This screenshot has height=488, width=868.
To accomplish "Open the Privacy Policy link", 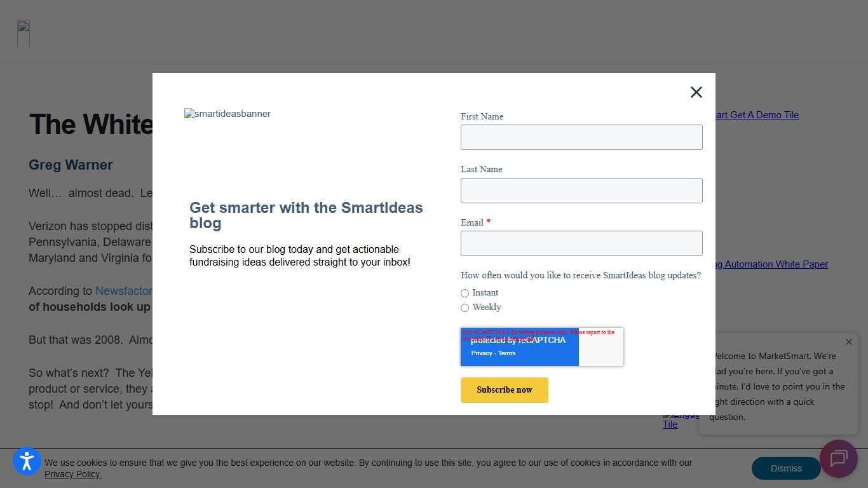I will tap(73, 474).
